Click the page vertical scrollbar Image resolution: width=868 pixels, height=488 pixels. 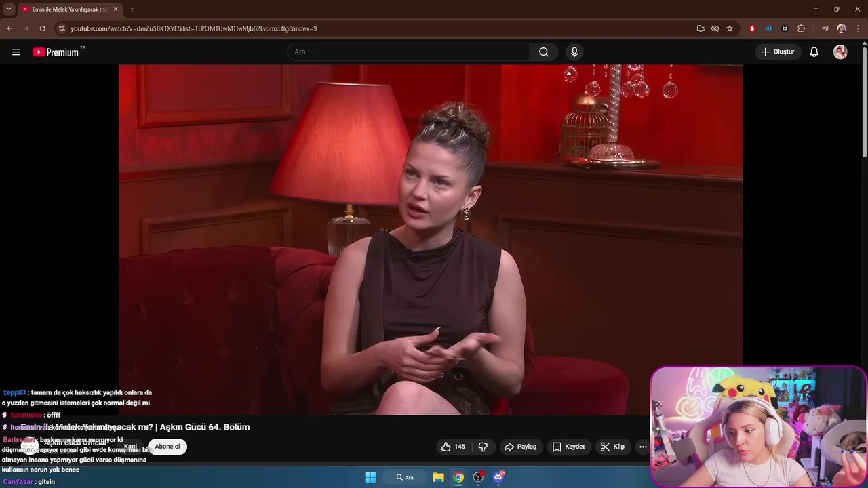pyautogui.click(x=864, y=102)
